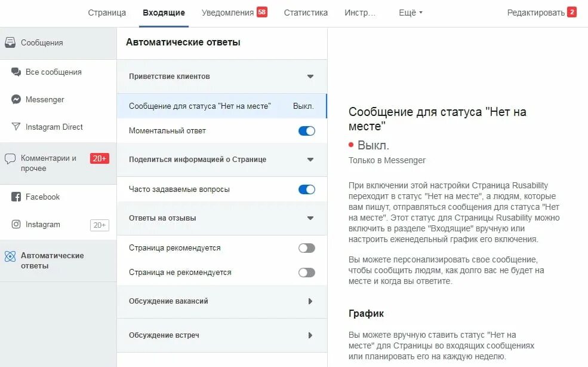Enable the Страница не рекомендуется toggle
Screen dimensions: 588x367
pos(307,273)
